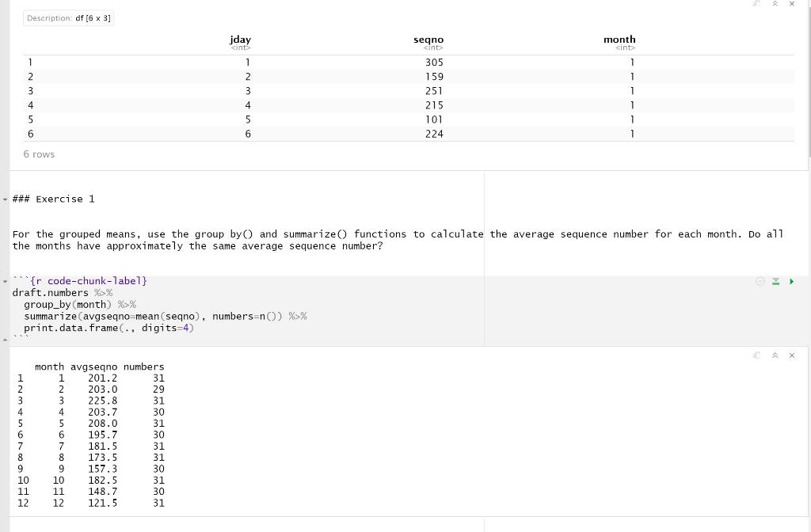Place cursor on group_by(month) line
The height and width of the screenshot is (532, 811).
[x=80, y=305]
